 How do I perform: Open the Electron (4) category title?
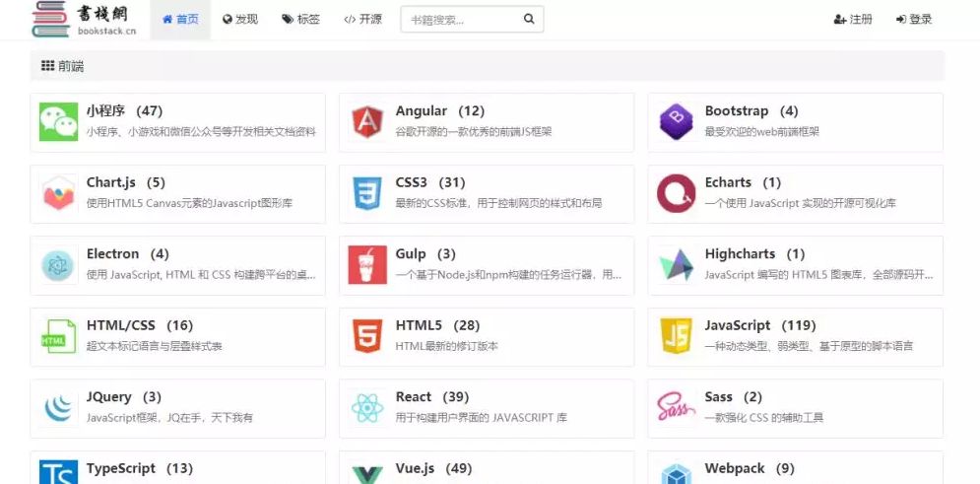pos(127,254)
